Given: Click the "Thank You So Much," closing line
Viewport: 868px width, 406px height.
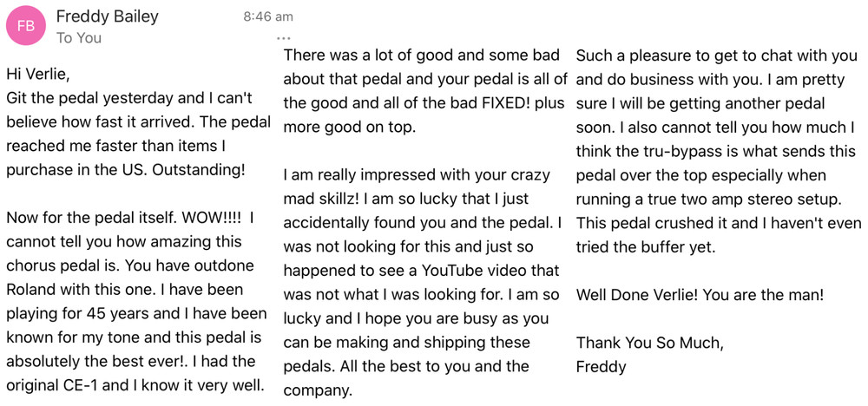Looking at the screenshot, I should pyautogui.click(x=649, y=343).
